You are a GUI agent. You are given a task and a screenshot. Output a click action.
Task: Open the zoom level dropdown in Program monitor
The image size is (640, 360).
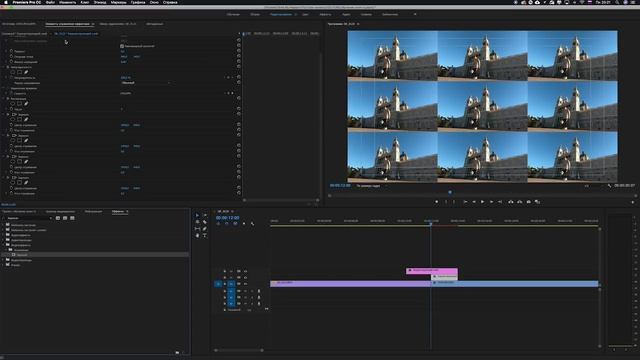(x=369, y=186)
